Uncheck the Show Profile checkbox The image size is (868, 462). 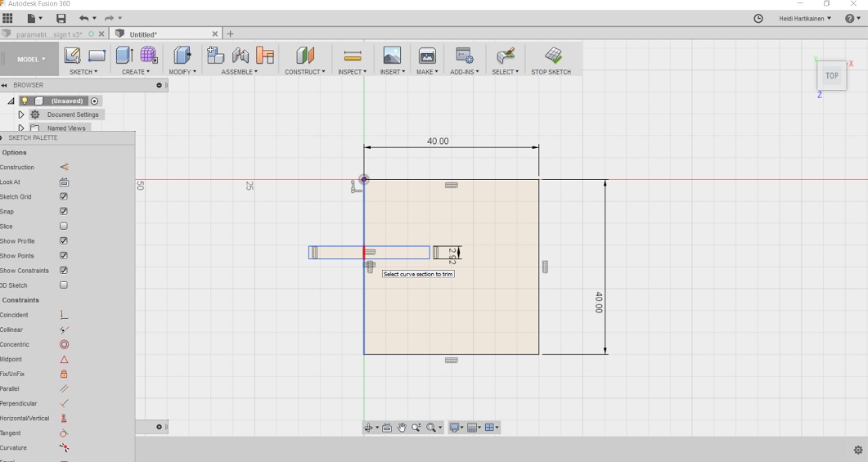point(64,240)
